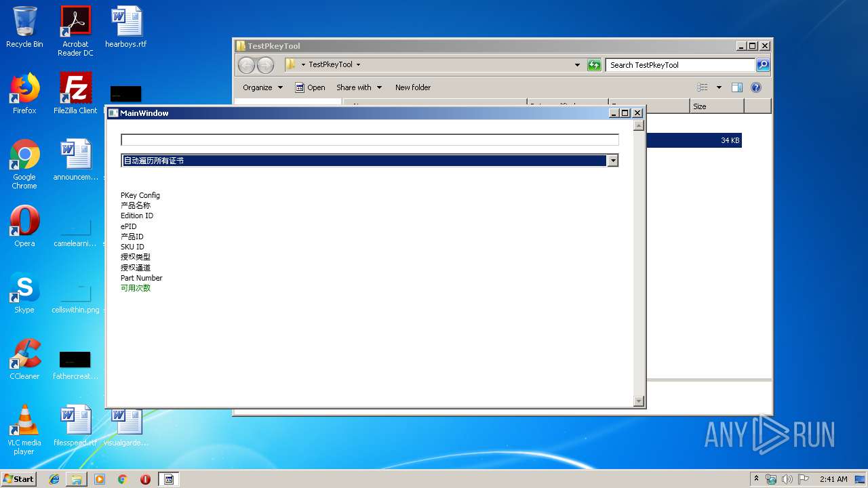Screen dimensions: 868x488
Task: Click MainWindow scrollbar down arrow
Action: tap(638, 401)
